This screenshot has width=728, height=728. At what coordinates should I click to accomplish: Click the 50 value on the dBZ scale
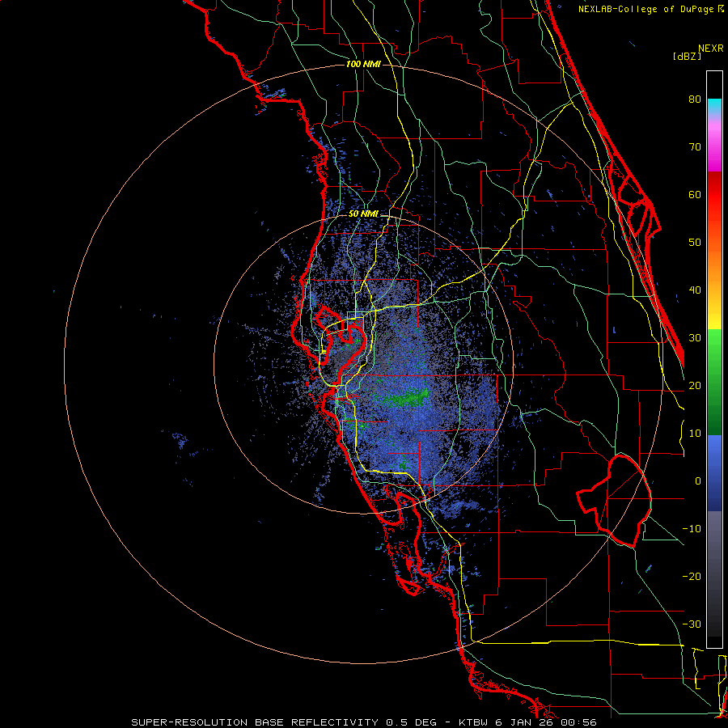695,243
